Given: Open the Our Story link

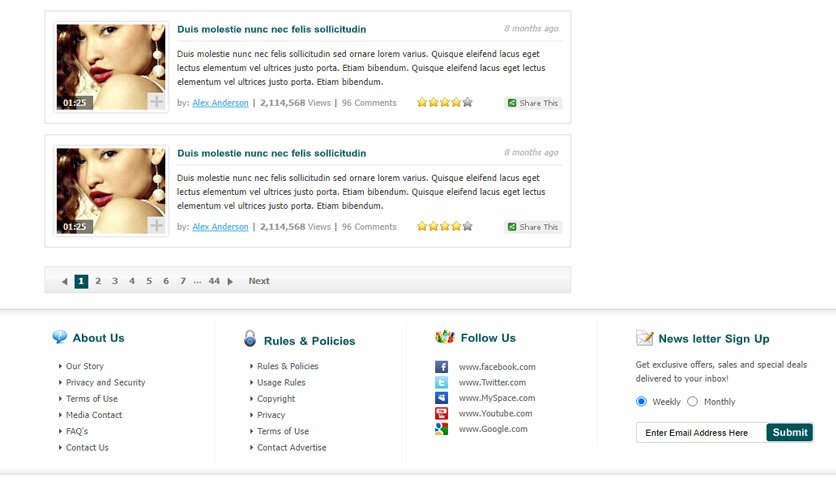Looking at the screenshot, I should point(85,366).
